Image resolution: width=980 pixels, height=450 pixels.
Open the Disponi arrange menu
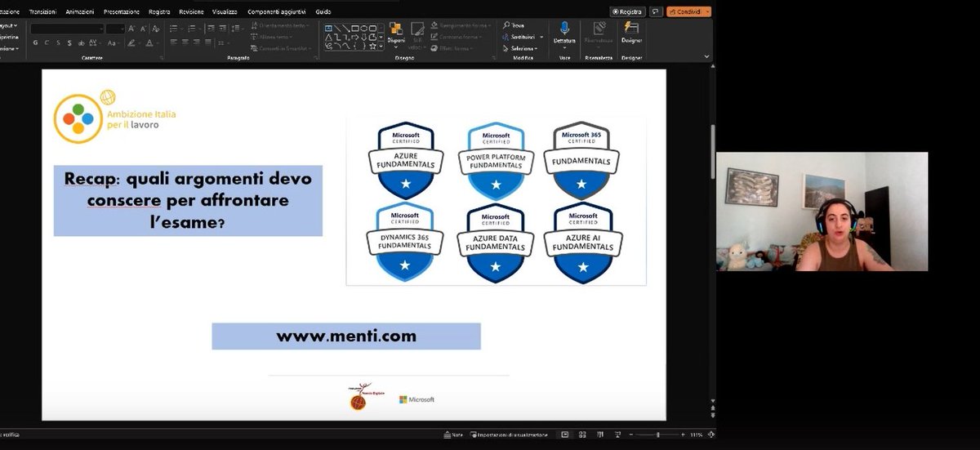396,35
